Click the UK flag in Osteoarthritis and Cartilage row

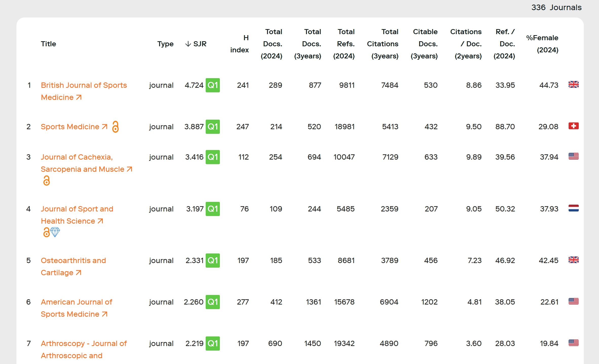coord(573,260)
